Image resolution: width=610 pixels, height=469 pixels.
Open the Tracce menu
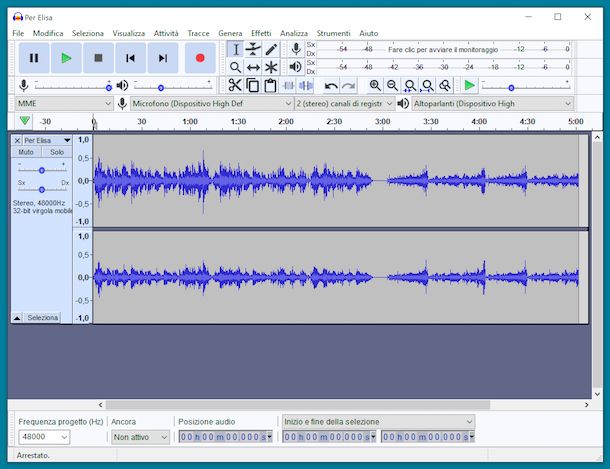[198, 33]
